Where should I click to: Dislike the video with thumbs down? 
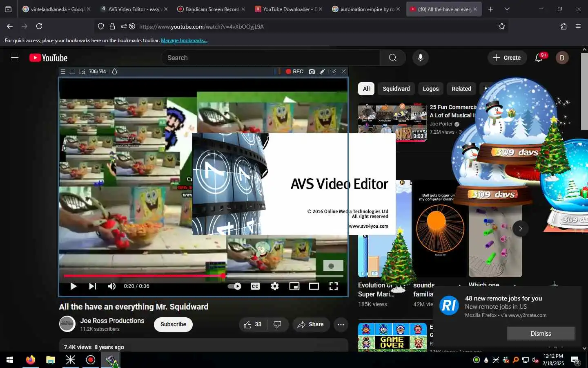[x=278, y=325]
